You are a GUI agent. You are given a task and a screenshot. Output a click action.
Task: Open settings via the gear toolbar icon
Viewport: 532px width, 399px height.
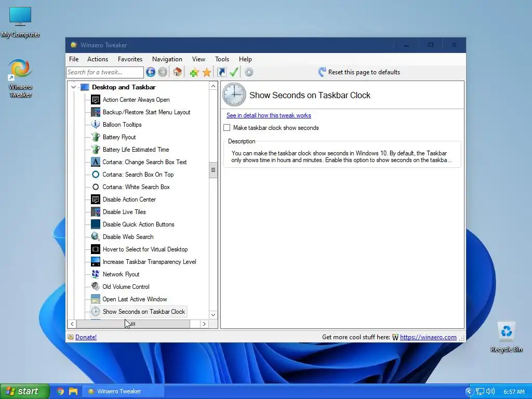(x=249, y=72)
